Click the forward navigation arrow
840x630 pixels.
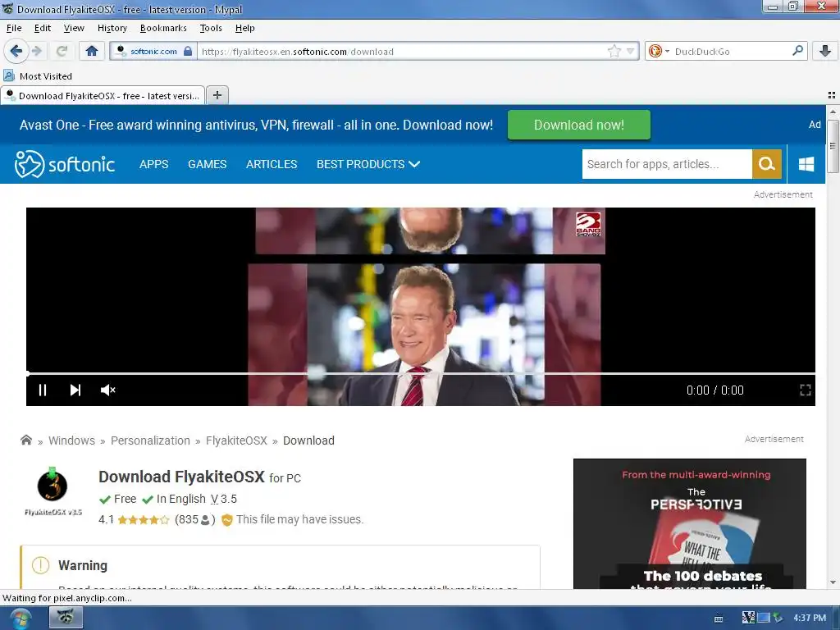tap(37, 52)
